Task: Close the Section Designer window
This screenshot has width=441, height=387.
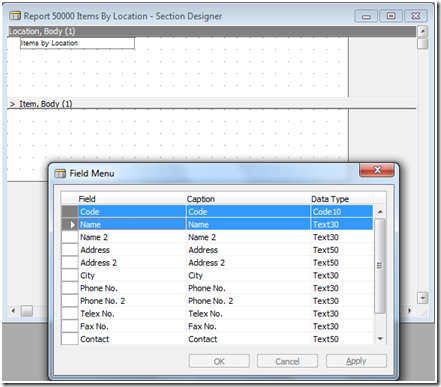Action: click(x=416, y=16)
